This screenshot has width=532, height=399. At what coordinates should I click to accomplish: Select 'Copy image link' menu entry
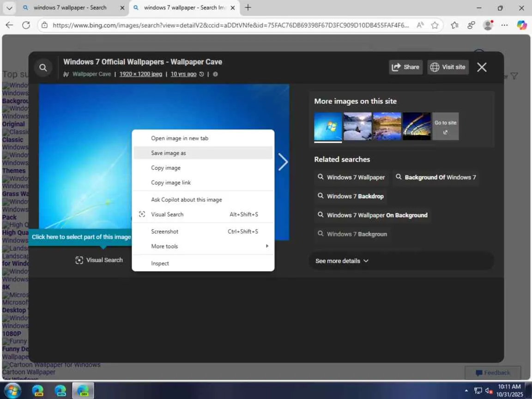click(203, 182)
